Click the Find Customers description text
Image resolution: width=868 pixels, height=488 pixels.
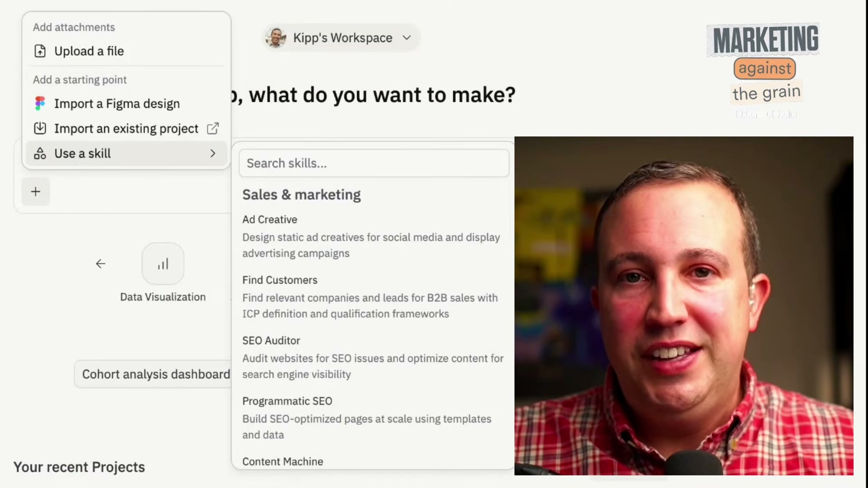[x=370, y=306]
